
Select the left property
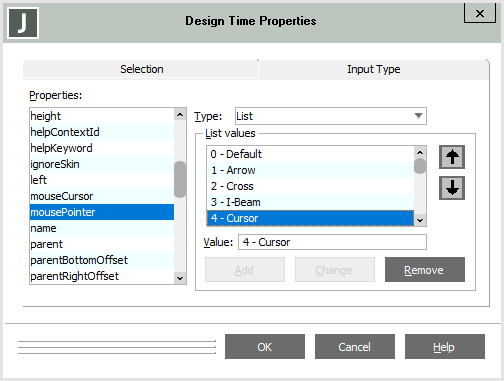tap(102, 180)
